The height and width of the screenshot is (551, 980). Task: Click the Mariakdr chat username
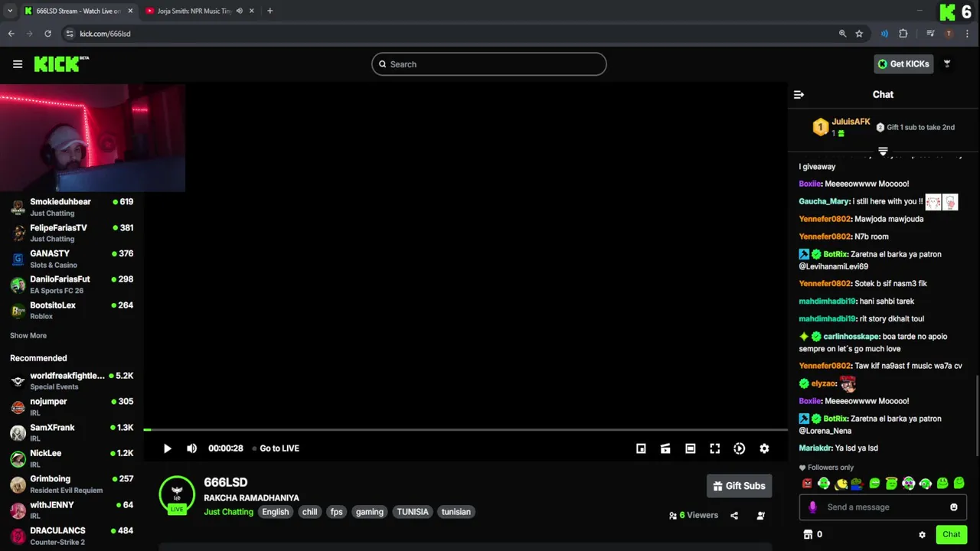click(x=815, y=448)
